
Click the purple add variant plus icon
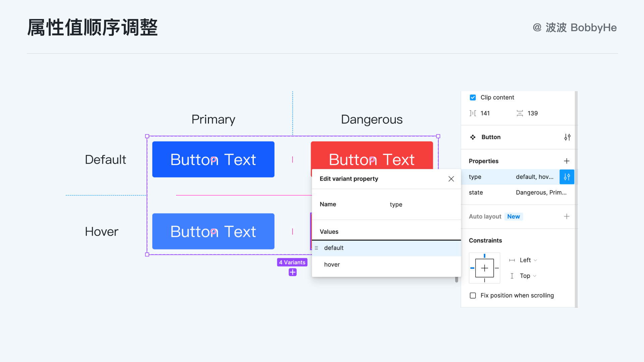click(x=292, y=272)
